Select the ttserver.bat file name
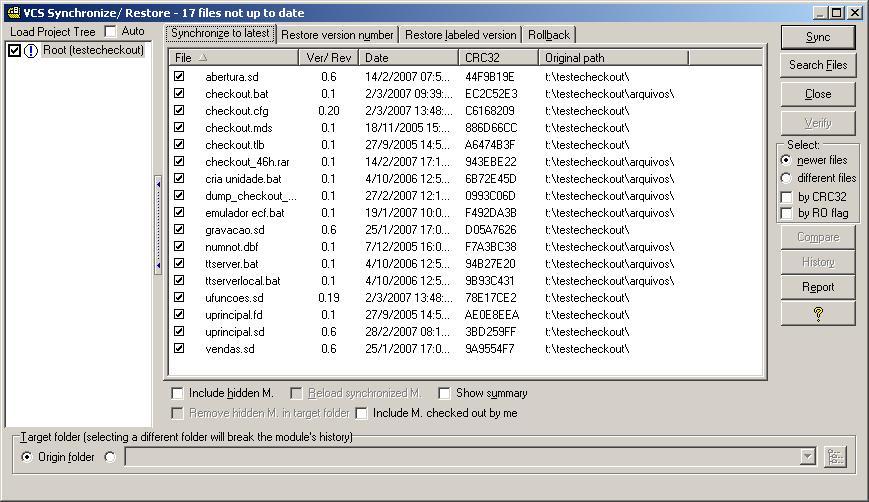869x502 pixels. point(231,264)
